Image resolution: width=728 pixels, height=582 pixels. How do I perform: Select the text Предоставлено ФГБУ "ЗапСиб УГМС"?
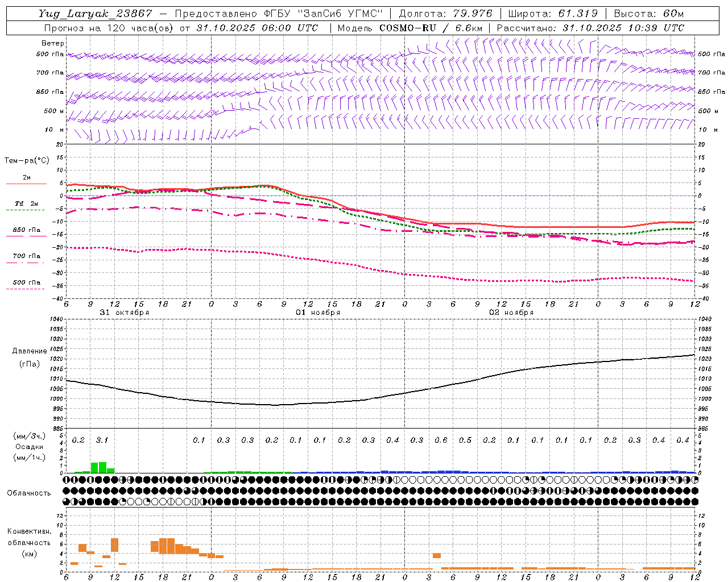(x=279, y=14)
